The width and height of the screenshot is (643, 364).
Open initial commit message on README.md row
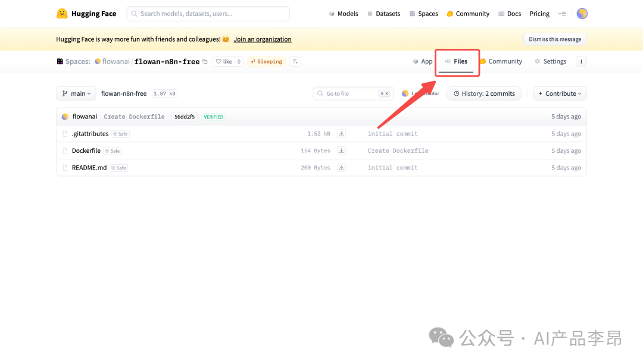392,168
